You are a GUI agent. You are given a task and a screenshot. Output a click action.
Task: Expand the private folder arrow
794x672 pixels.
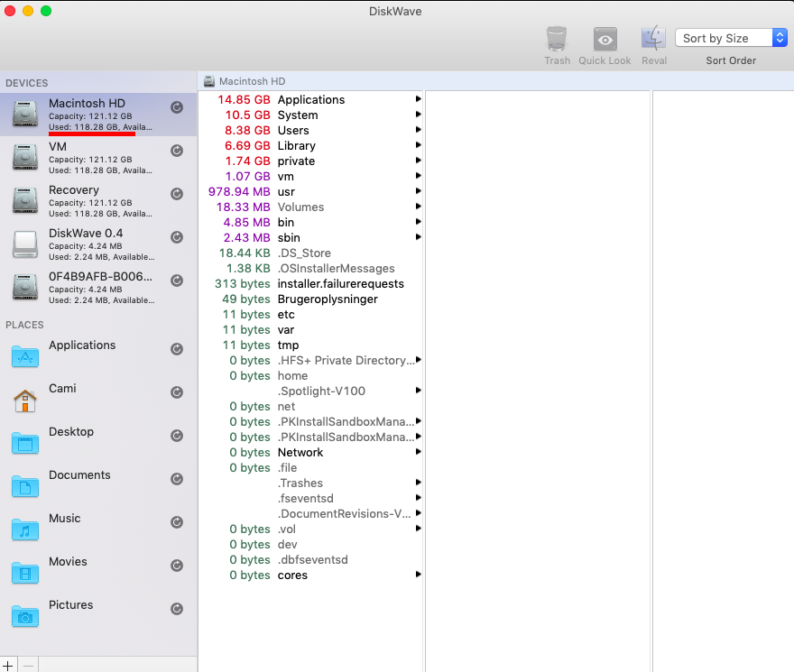pos(419,161)
